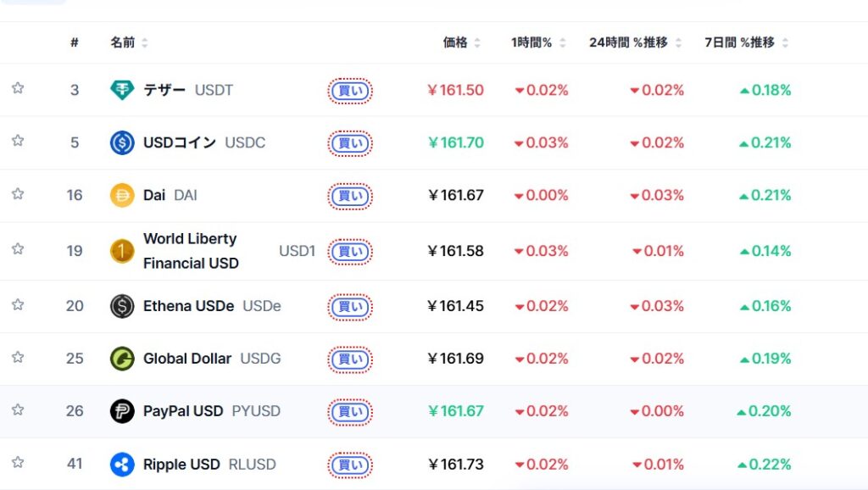This screenshot has width=868, height=490.
Task: Star Tether to add to watchlist
Action: coord(18,88)
